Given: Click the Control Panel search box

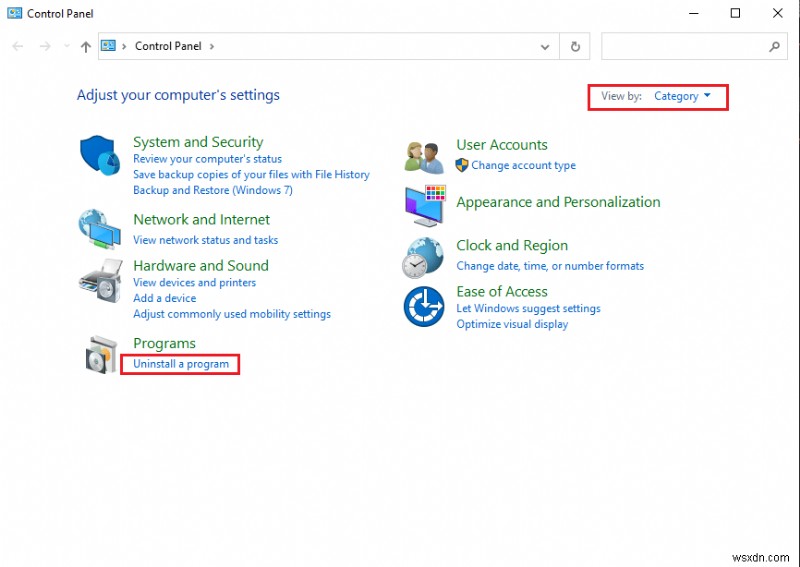Looking at the screenshot, I should point(684,46).
